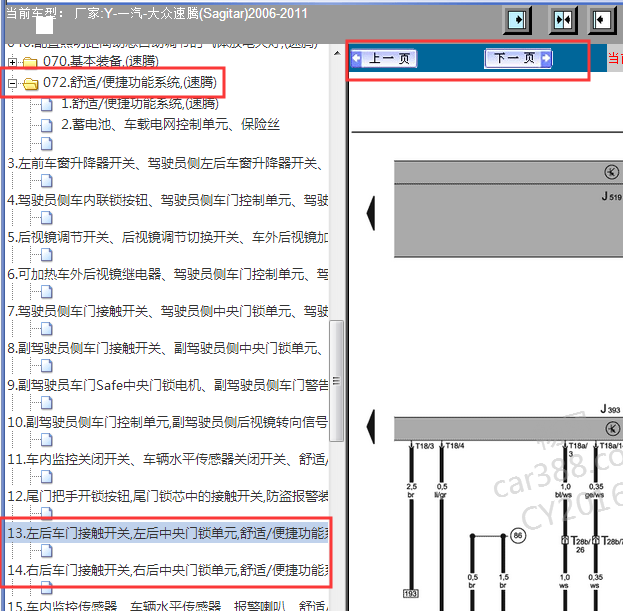Open item 12.尾门把手开锁按钮
The height and width of the screenshot is (611, 623).
168,496
